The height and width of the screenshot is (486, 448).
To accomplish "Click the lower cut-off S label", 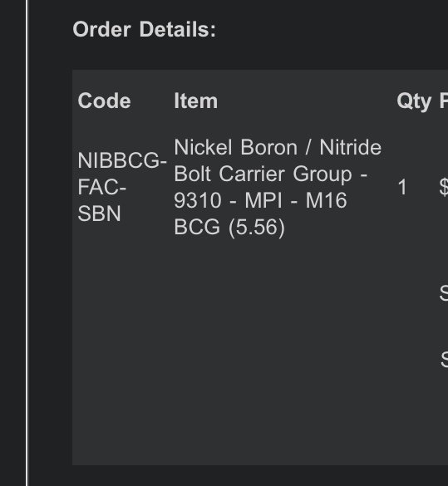I will (445, 359).
